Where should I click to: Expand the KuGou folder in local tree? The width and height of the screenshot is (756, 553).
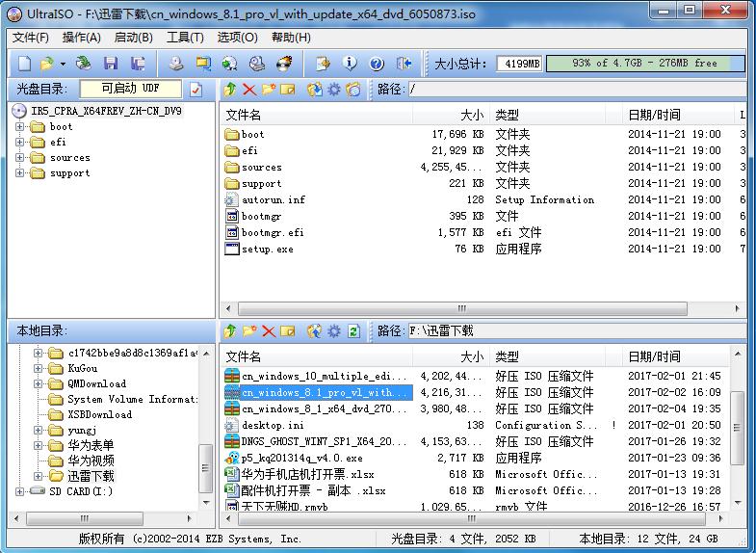click(x=38, y=368)
